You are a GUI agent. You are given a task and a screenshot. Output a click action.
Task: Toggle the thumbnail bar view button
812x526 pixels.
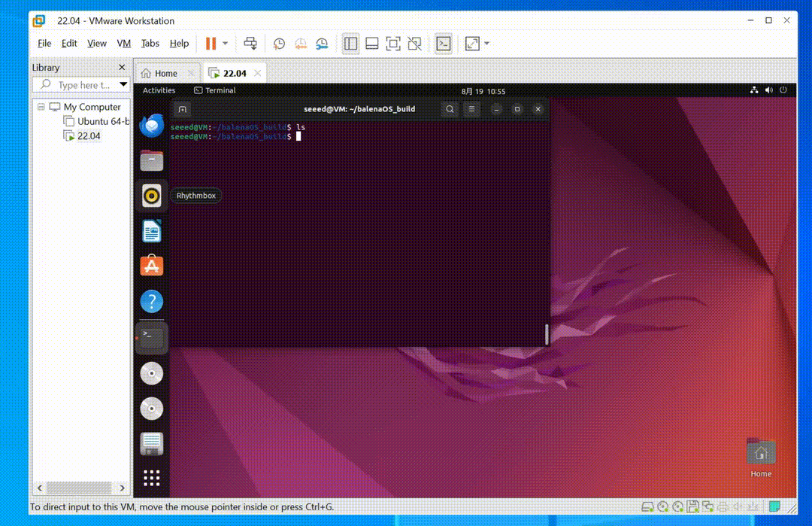pos(371,44)
